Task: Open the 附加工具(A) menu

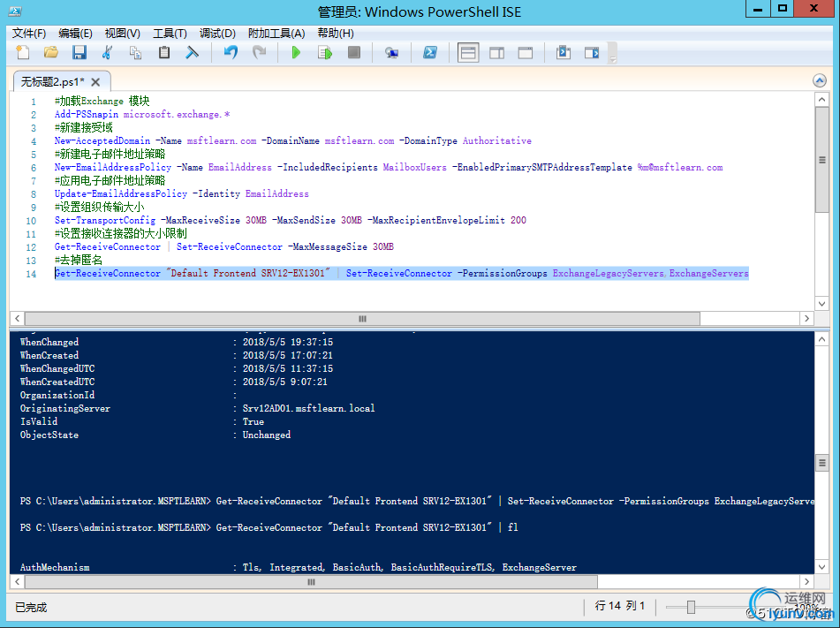Action: pos(276,34)
